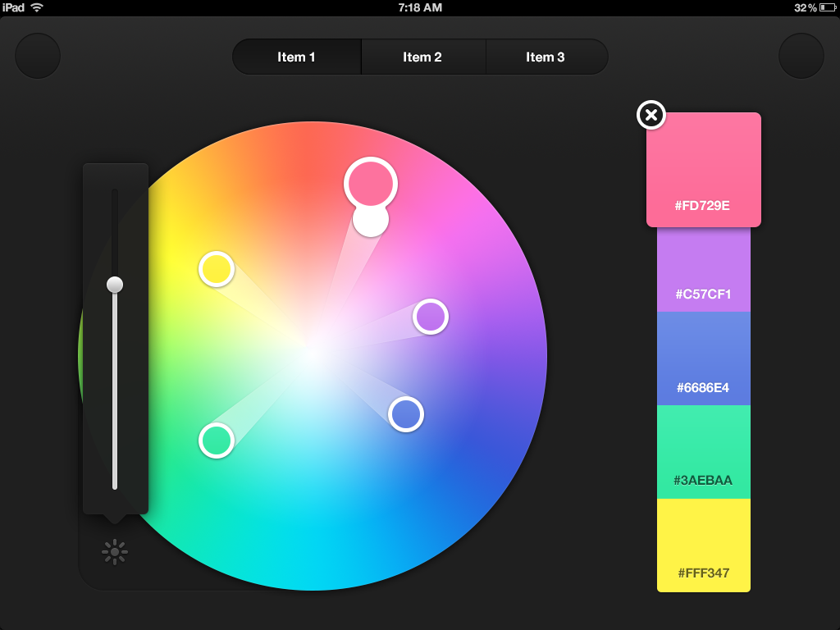
Task: Select the purple color handle on wheel
Action: click(431, 317)
